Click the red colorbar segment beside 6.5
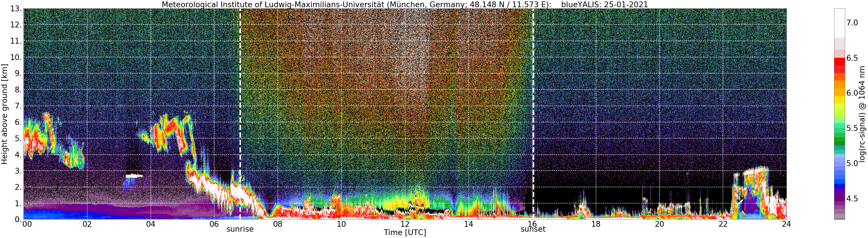 (x=839, y=62)
